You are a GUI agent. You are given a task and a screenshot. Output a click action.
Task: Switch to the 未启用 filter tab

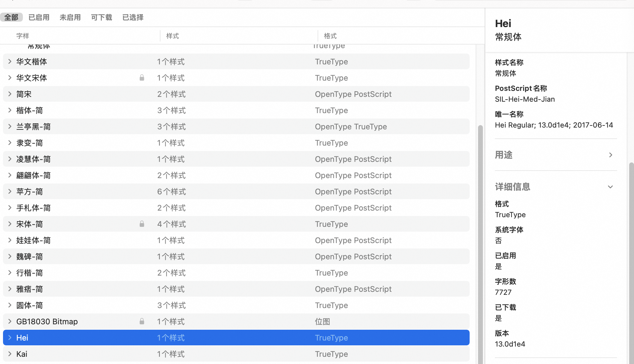(x=70, y=17)
